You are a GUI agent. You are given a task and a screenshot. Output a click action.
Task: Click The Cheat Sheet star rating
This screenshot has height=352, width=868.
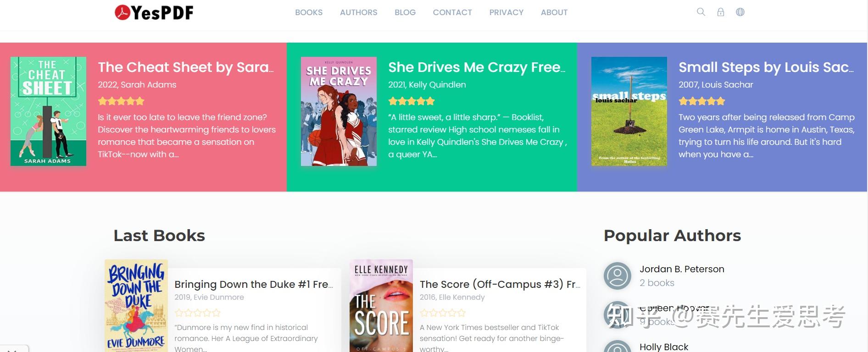click(121, 101)
